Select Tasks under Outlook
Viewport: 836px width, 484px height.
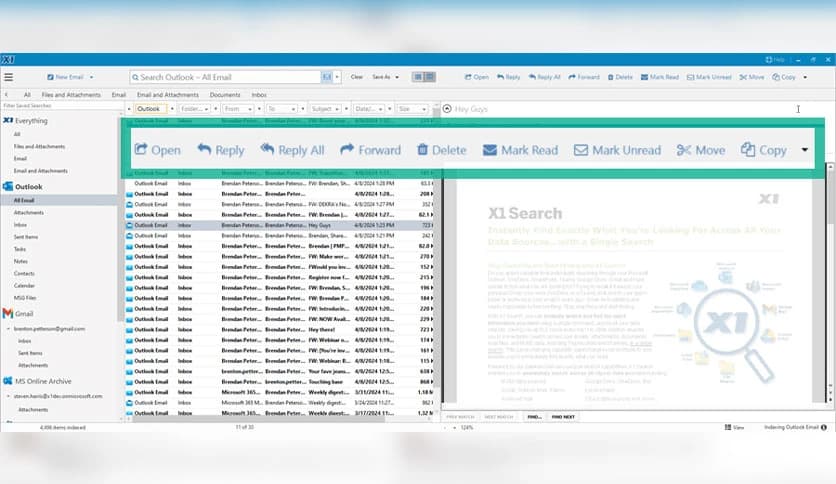[20, 249]
